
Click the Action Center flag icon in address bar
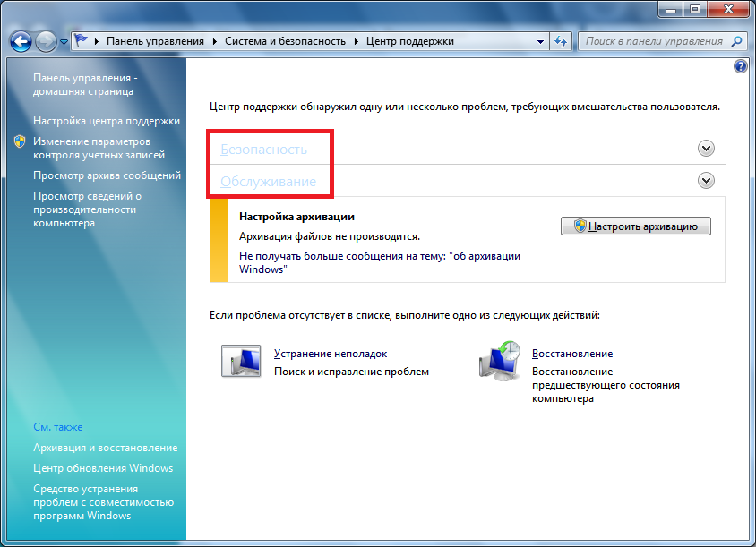coord(81,41)
